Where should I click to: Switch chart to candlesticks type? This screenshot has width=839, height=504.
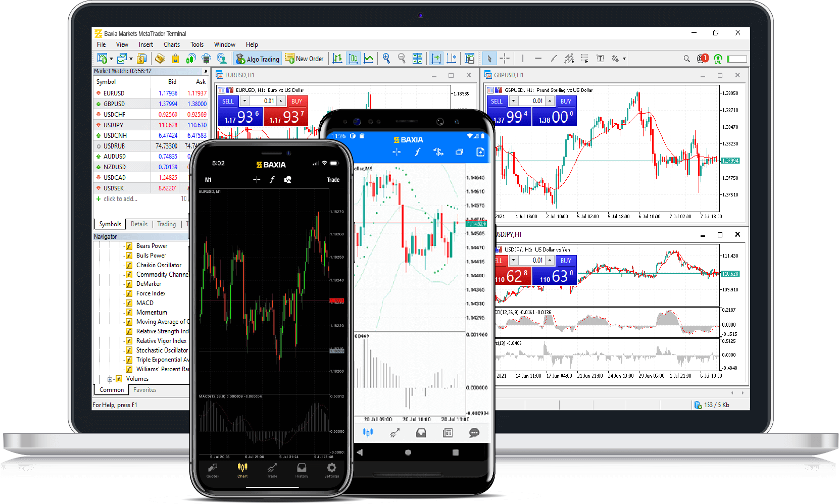point(354,59)
